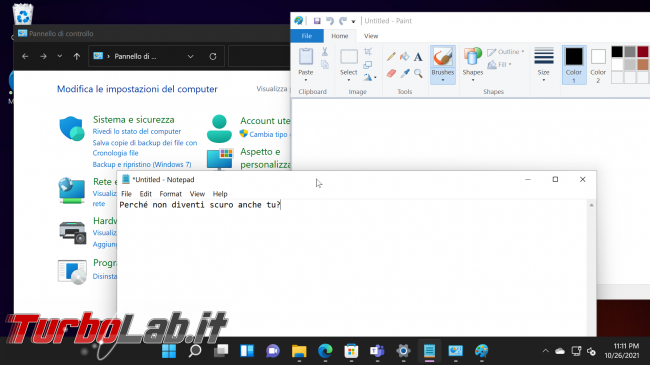
Task: Open the Windows Start button on taskbar
Action: pos(169,351)
